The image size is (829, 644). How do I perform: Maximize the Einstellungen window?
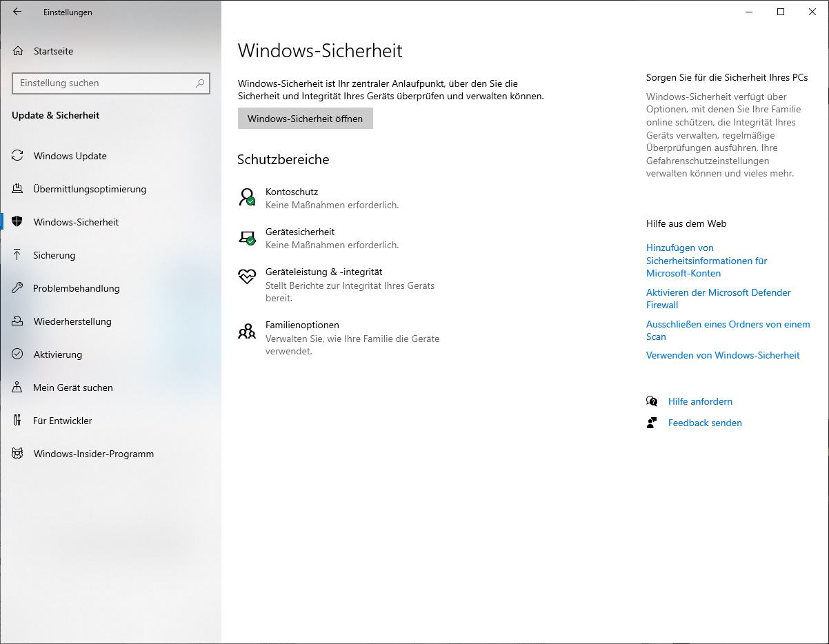point(781,12)
